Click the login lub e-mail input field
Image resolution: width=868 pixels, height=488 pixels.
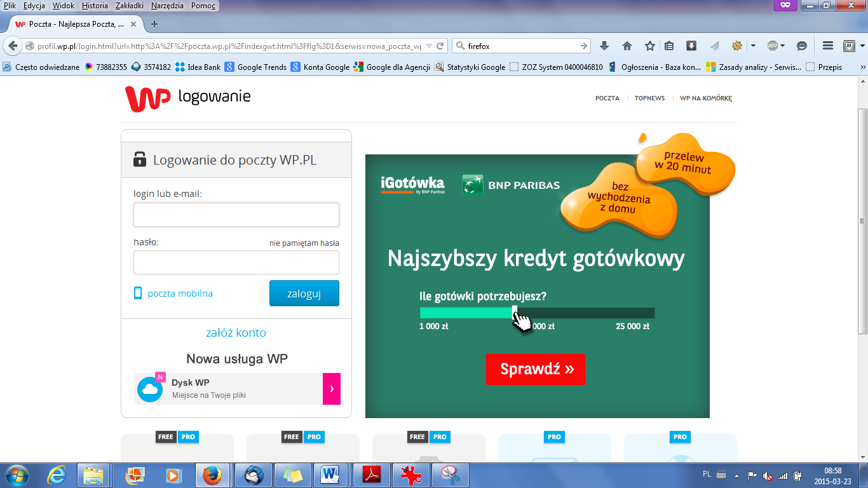click(236, 215)
